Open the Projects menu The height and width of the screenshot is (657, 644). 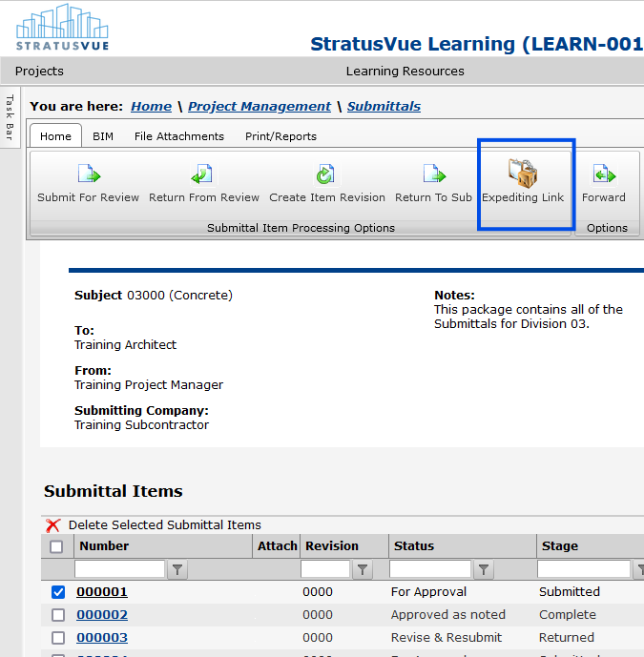[39, 72]
